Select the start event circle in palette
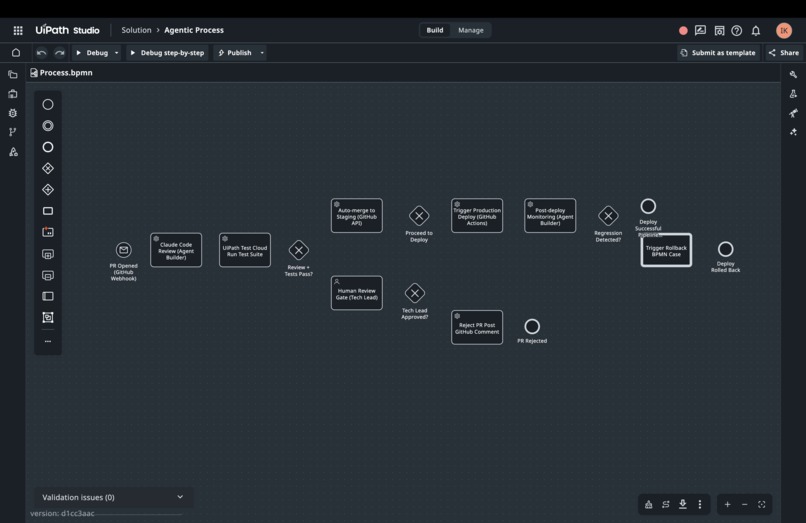 coord(48,104)
